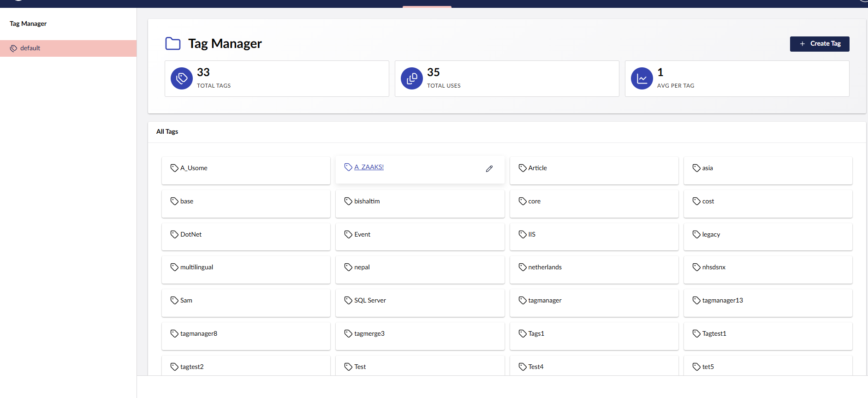Select the core tag text
Viewport: 868px width, 398px height.
(x=535, y=201)
